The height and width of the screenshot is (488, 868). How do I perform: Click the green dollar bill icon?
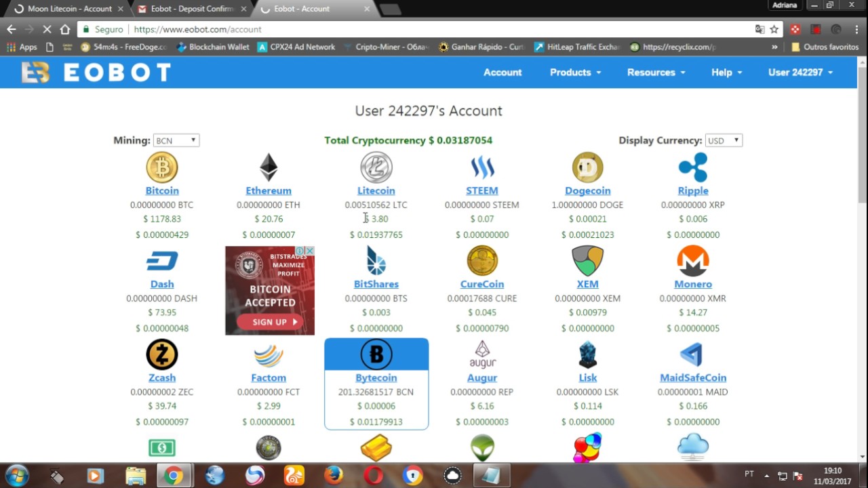pyautogui.click(x=162, y=448)
